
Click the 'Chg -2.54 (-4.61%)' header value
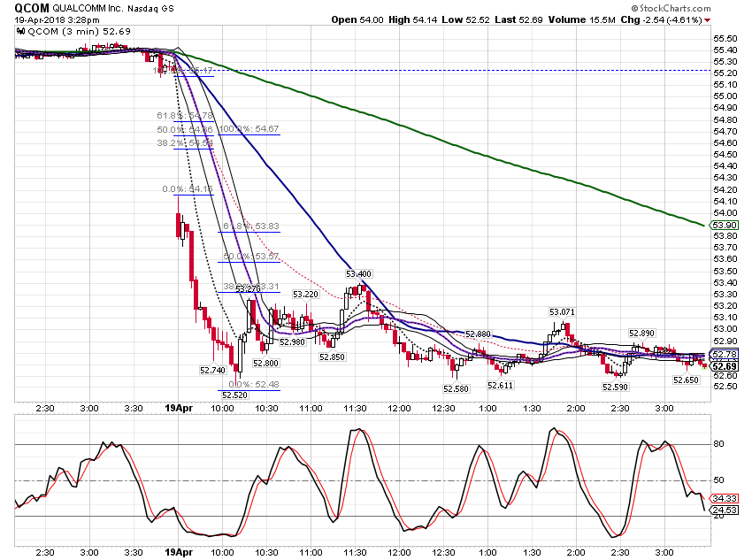point(661,19)
